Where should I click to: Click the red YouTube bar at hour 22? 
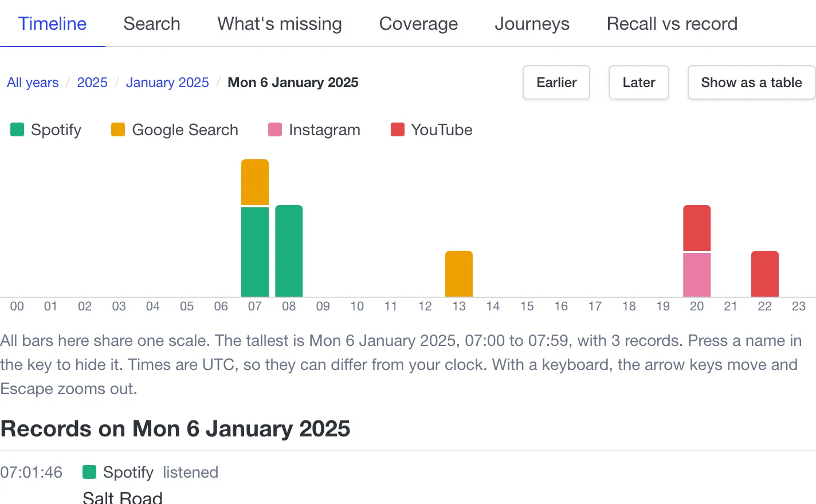pyautogui.click(x=765, y=274)
